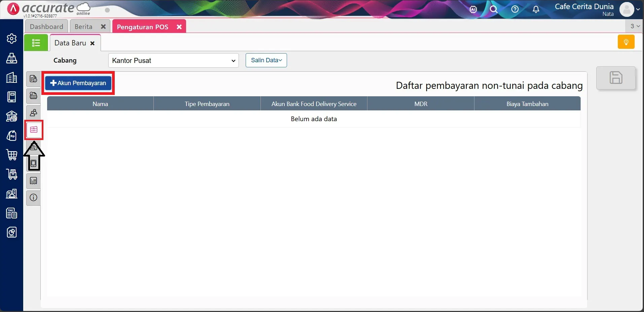
Task: Click the green list view button
Action: click(x=36, y=43)
